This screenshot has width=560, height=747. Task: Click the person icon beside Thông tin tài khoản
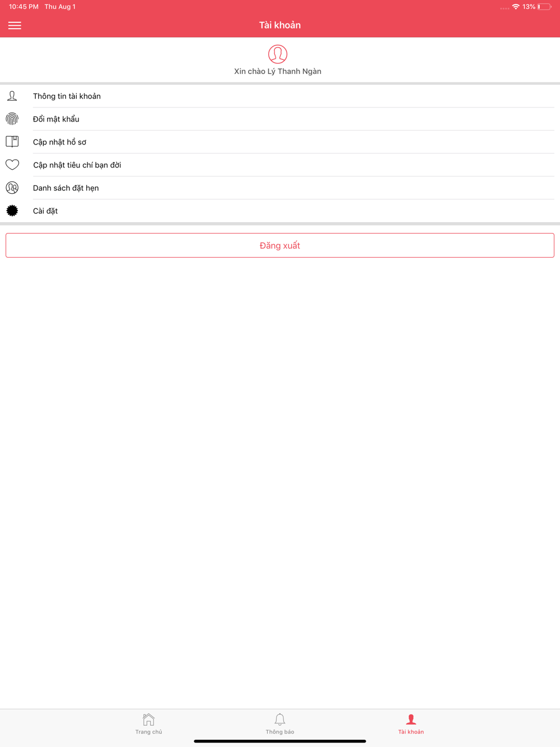point(12,96)
